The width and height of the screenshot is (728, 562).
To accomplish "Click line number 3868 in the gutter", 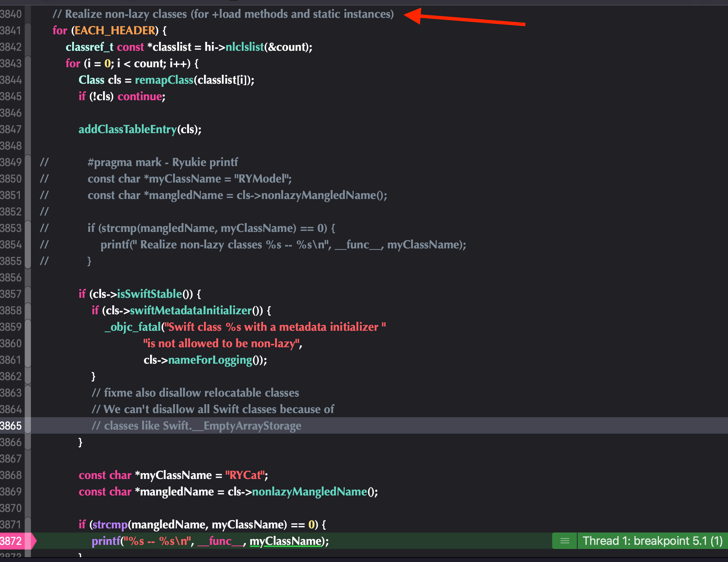I will click(x=11, y=475).
